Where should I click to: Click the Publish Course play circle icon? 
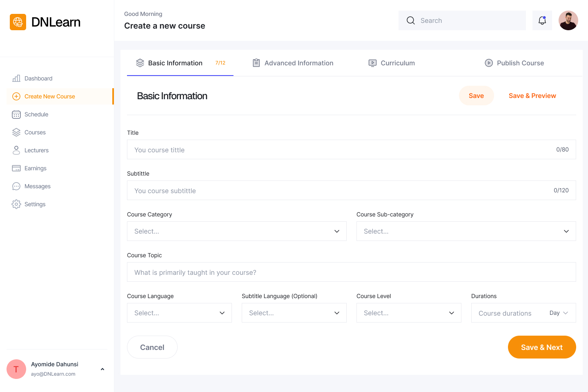[x=489, y=63]
